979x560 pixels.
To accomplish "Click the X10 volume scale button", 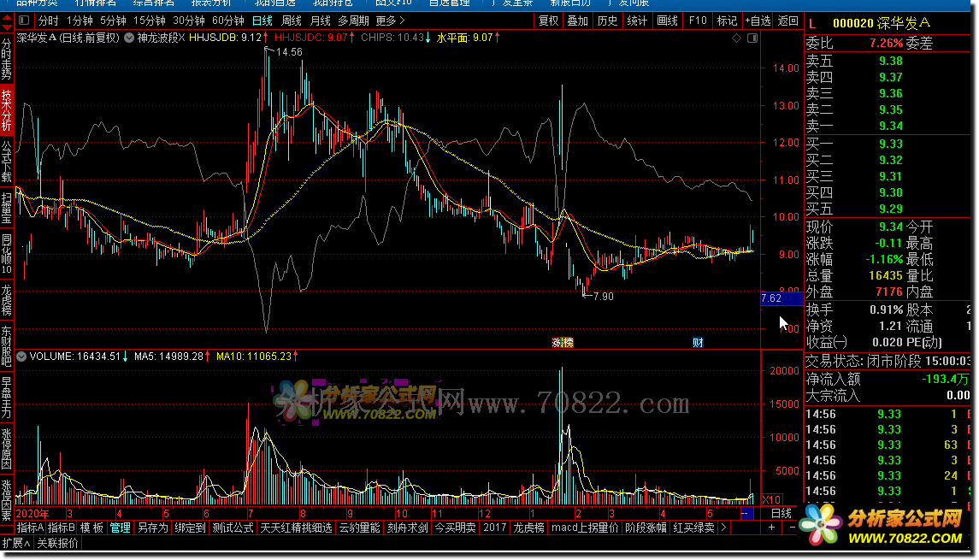I will [x=772, y=499].
